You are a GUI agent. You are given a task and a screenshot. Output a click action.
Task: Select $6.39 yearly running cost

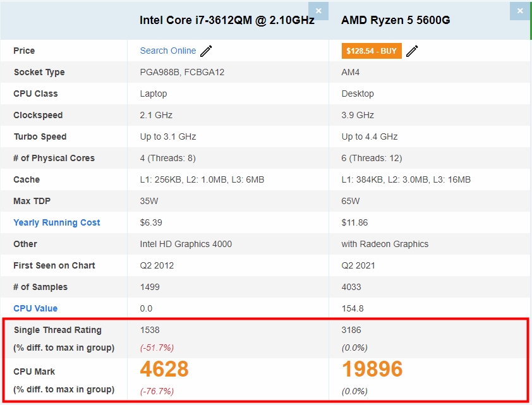coord(151,222)
